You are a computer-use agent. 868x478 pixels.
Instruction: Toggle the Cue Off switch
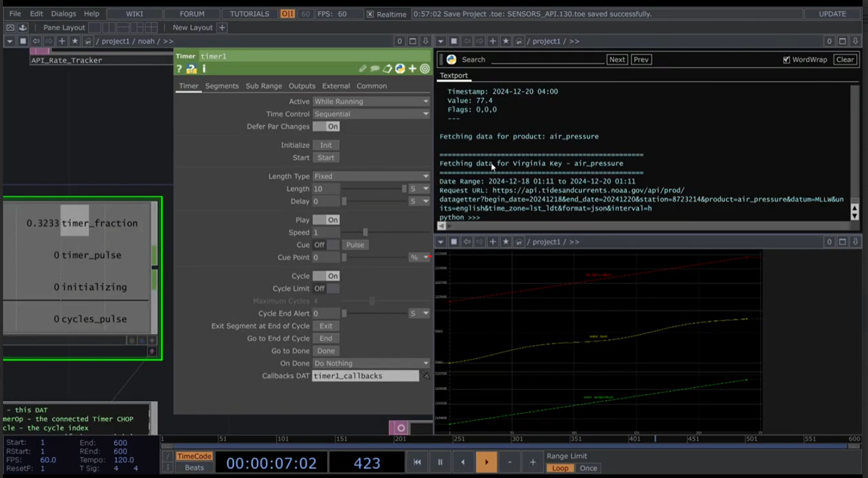(326, 244)
